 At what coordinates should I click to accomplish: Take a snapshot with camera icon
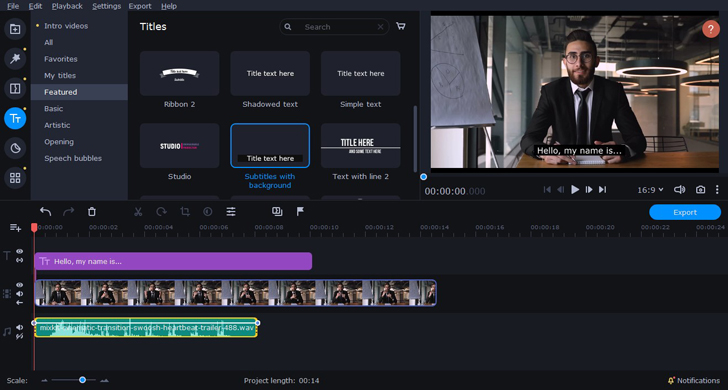(x=700, y=189)
